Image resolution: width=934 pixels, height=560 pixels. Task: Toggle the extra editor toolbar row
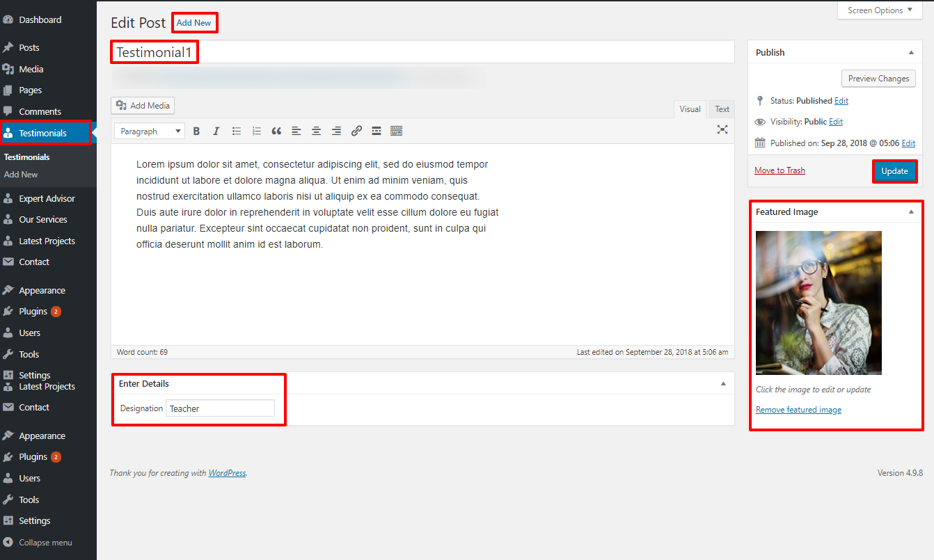[x=397, y=131]
